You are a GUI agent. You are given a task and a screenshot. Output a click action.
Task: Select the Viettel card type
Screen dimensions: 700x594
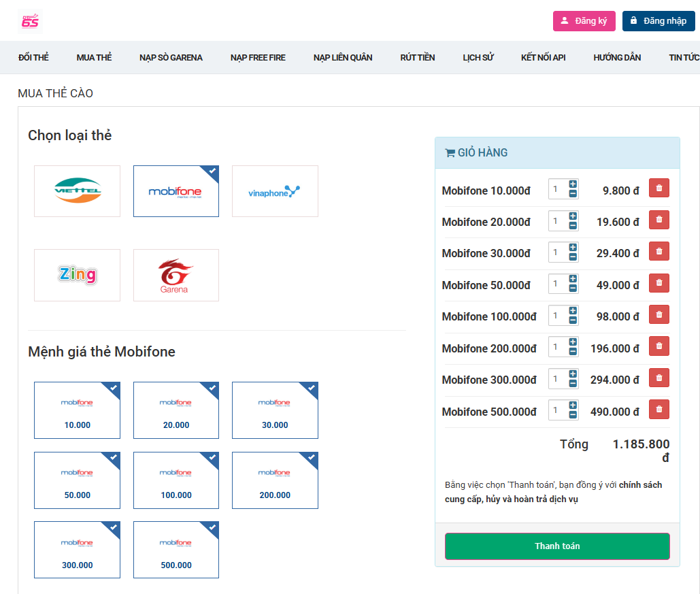click(77, 191)
